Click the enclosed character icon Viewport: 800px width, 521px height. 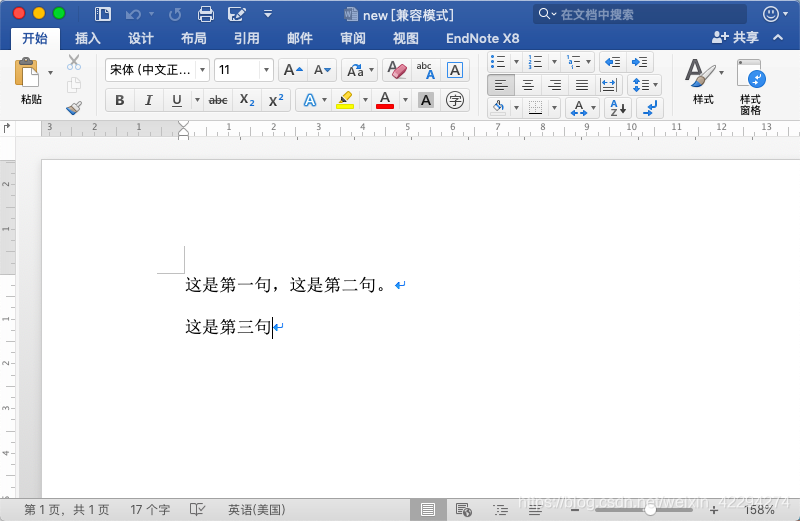pyautogui.click(x=455, y=101)
